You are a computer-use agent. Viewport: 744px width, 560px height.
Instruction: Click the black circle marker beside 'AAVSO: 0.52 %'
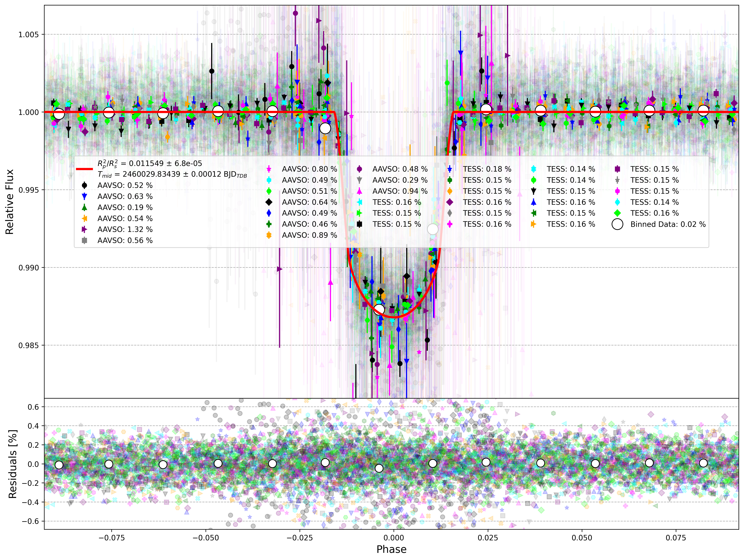point(84,185)
